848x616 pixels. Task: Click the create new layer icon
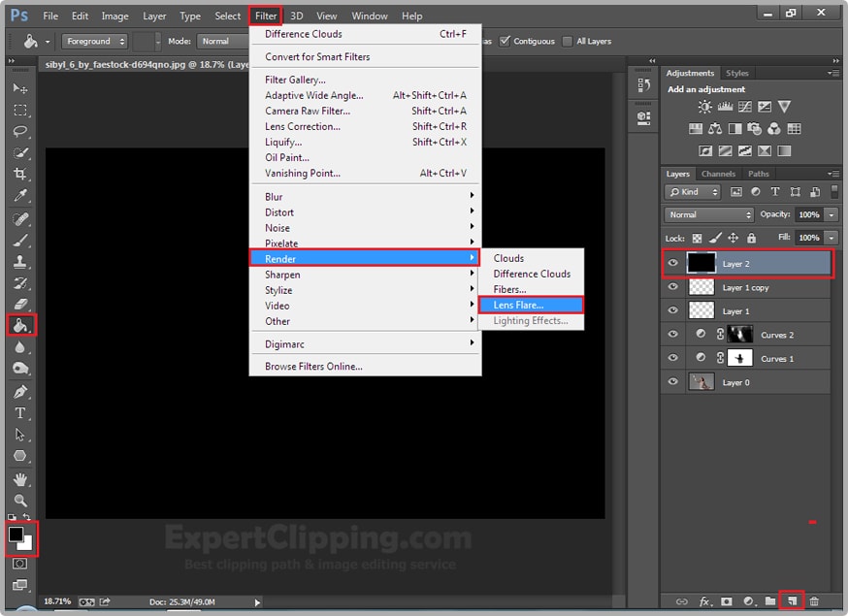tap(792, 601)
